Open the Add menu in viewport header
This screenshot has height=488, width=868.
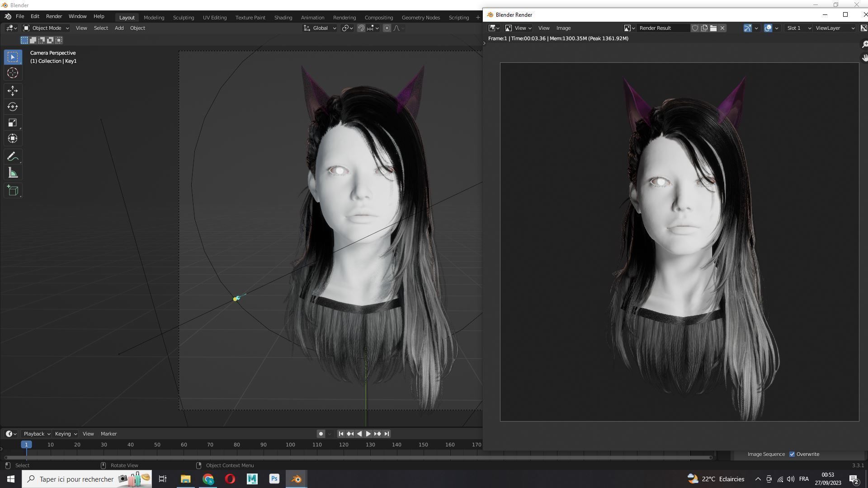pyautogui.click(x=119, y=28)
